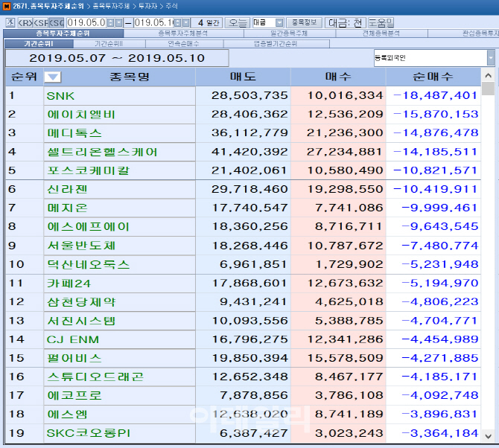Image resolution: width=499 pixels, height=448 pixels.
Task: Select the CJ ENM stock name
Action: pyautogui.click(x=73, y=339)
